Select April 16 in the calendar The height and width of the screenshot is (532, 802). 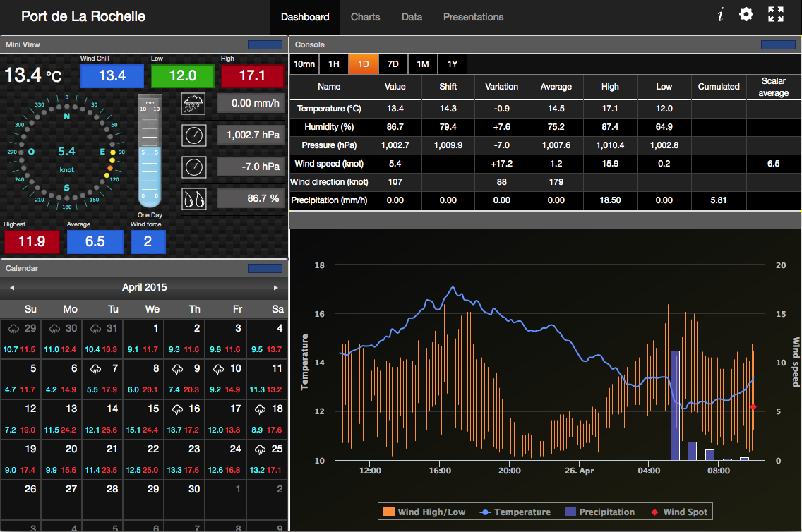[x=184, y=419]
